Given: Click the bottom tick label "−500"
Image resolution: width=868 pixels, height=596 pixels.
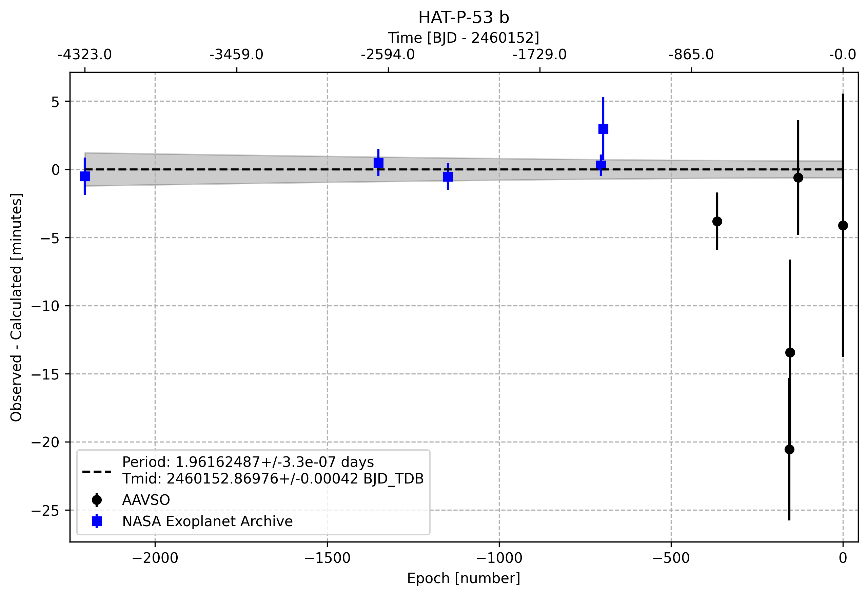Looking at the screenshot, I should tap(671, 558).
